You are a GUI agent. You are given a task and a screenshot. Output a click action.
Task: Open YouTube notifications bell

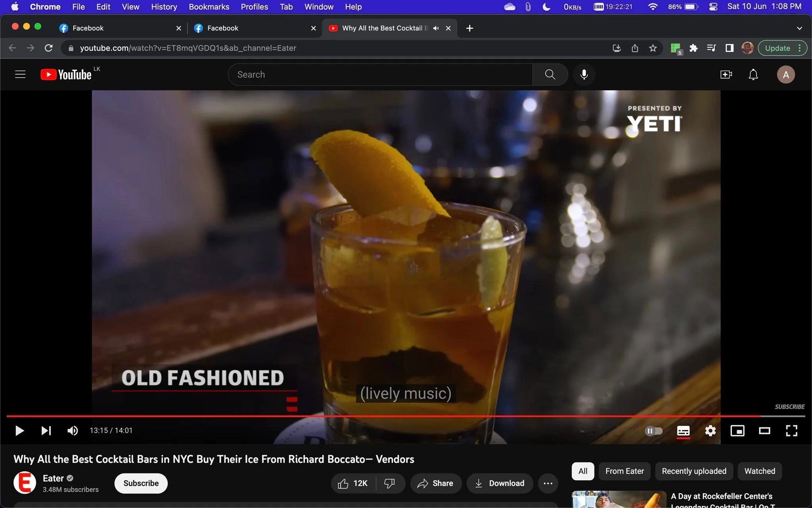pyautogui.click(x=753, y=75)
